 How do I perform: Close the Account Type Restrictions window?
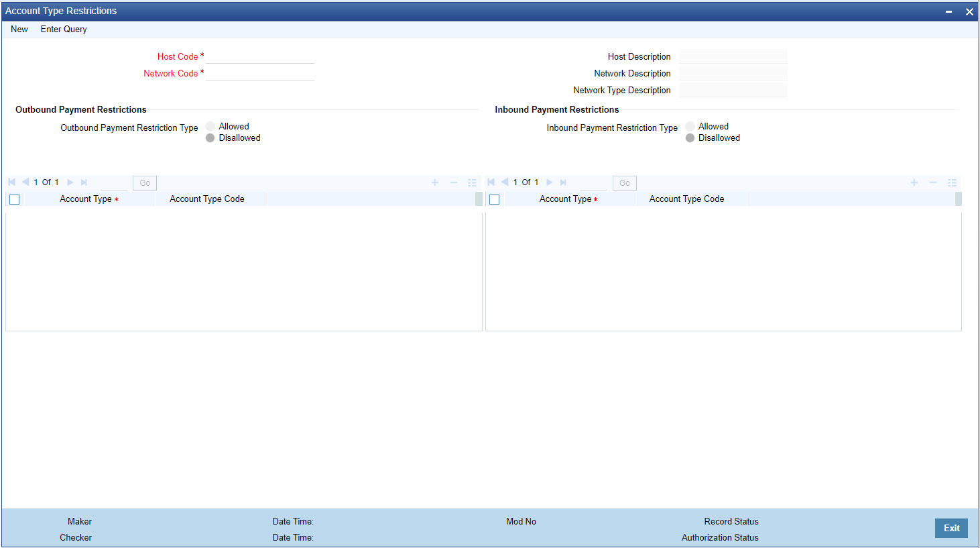[969, 11]
